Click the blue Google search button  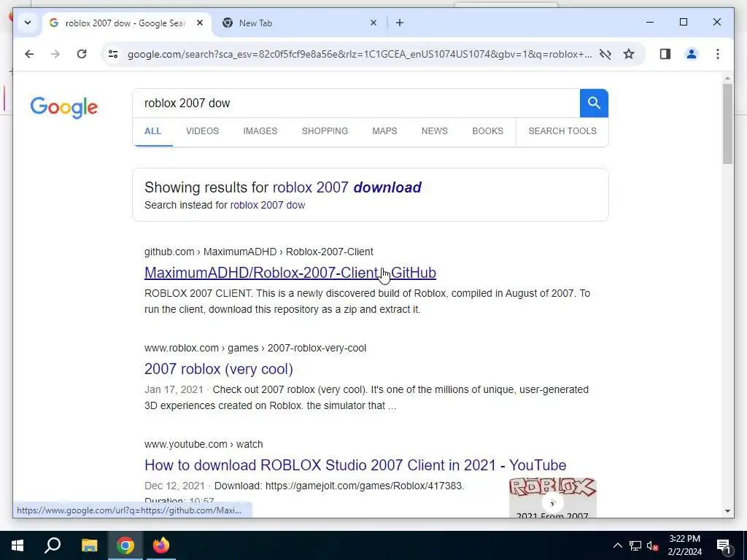tap(594, 103)
